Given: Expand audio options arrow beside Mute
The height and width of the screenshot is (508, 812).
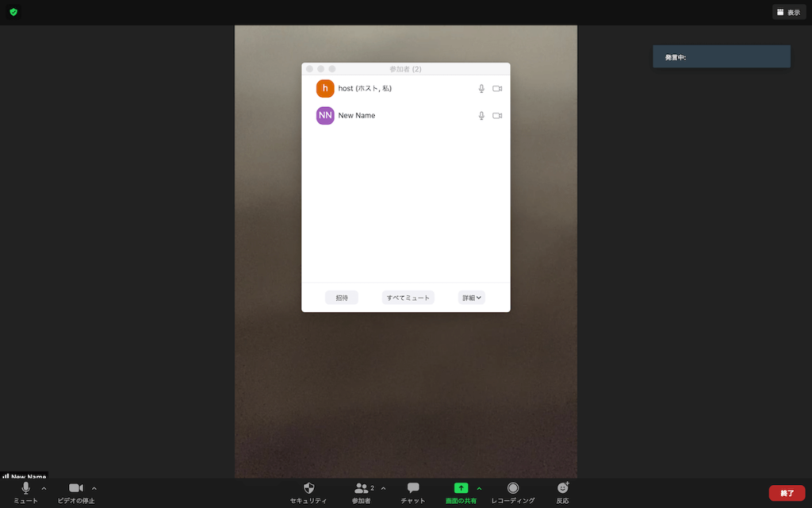Looking at the screenshot, I should coord(44,488).
